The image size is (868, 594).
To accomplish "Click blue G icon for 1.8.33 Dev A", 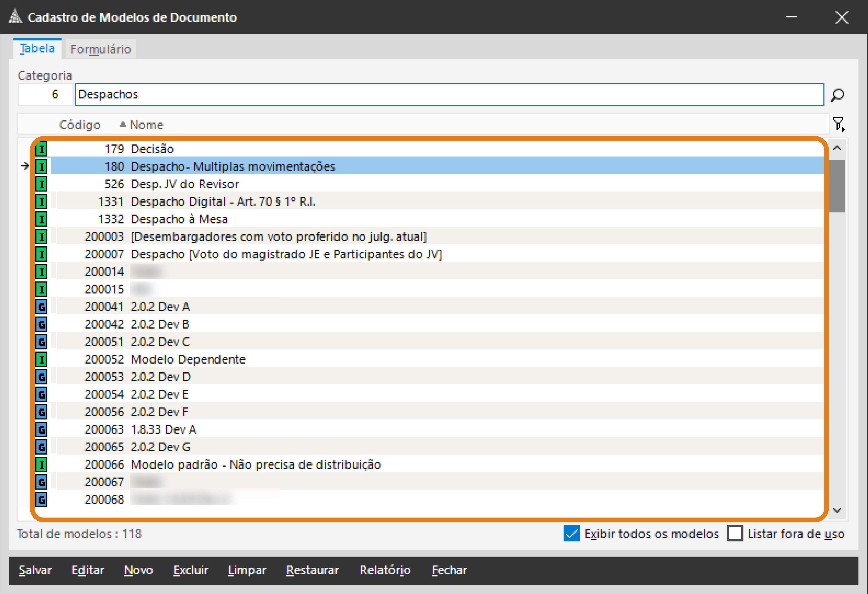I will [x=41, y=430].
